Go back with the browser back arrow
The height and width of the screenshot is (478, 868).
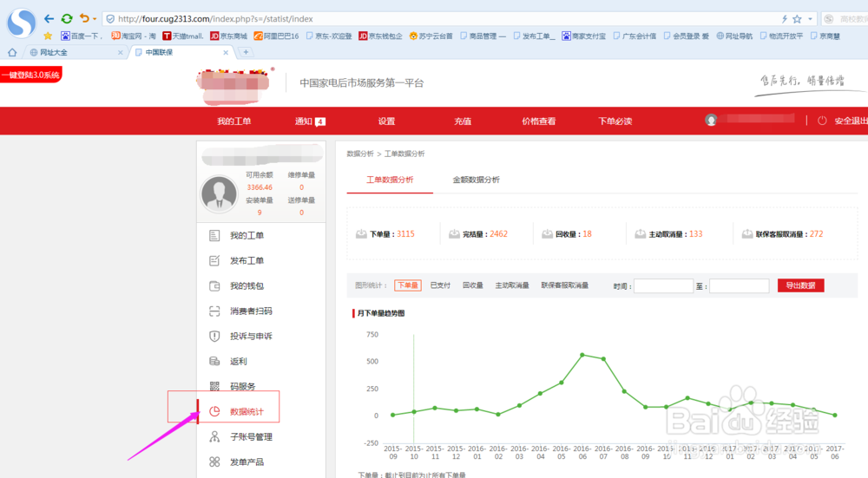coord(49,19)
